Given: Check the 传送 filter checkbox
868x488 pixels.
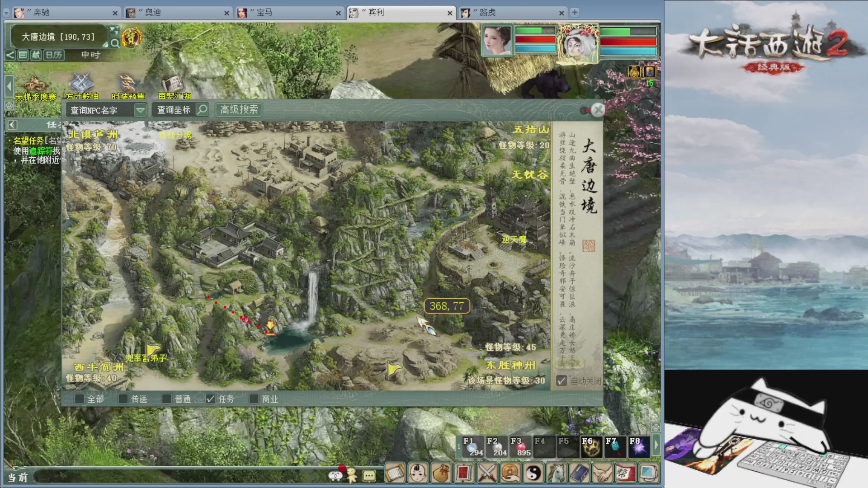Looking at the screenshot, I should [123, 399].
